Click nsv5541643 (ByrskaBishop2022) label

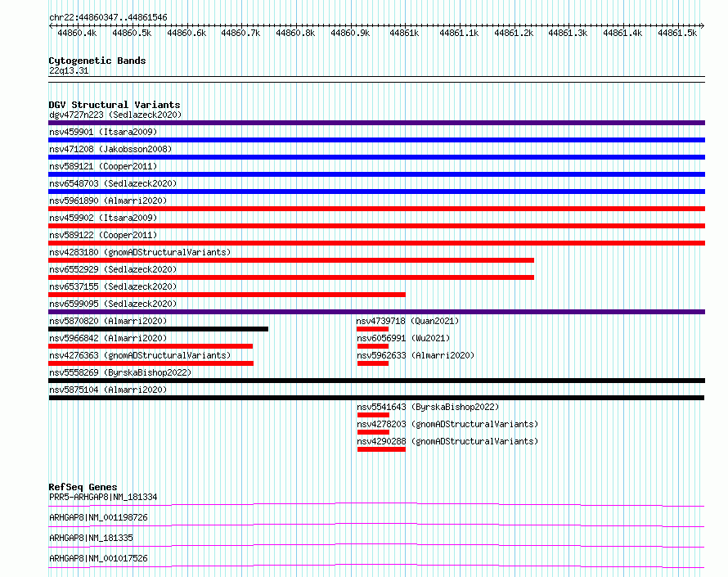pyautogui.click(x=428, y=407)
